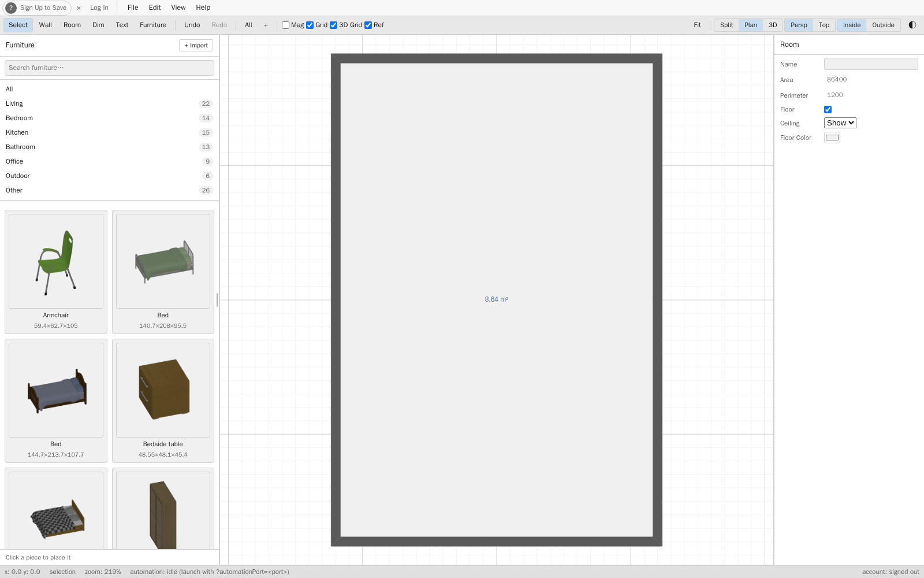The height and width of the screenshot is (578, 924).
Task: Open the Ceiling Show dropdown
Action: coord(840,123)
